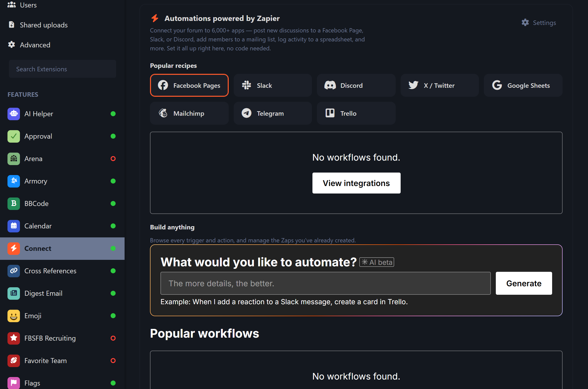Image resolution: width=588 pixels, height=389 pixels.
Task: Click the Armory extension icon
Action: [x=14, y=181]
